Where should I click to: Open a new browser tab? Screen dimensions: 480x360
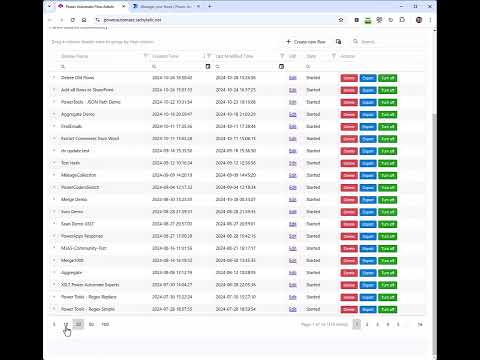tap(210, 6)
